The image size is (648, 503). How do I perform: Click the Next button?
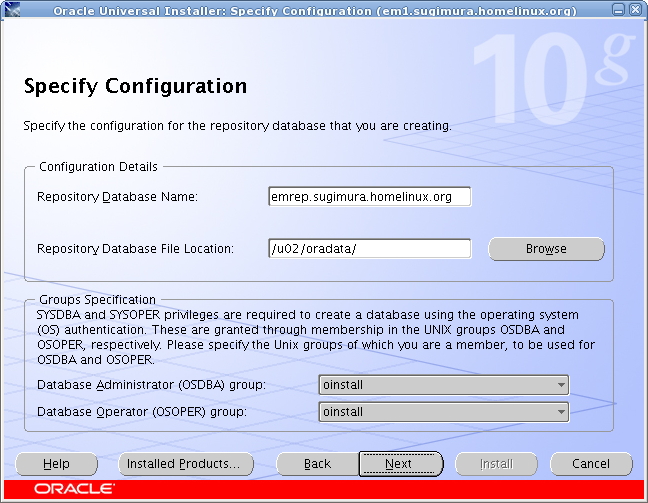tap(400, 464)
